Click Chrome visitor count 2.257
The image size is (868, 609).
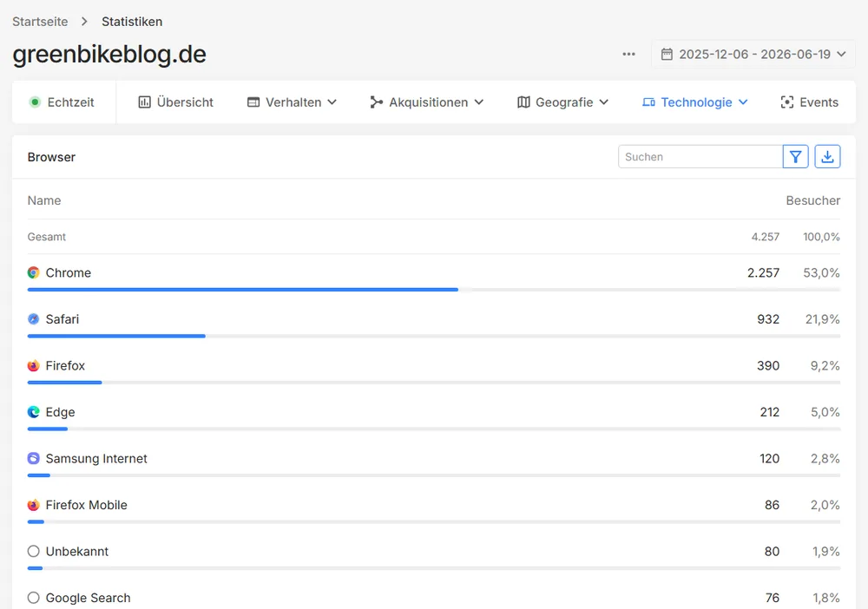point(763,272)
